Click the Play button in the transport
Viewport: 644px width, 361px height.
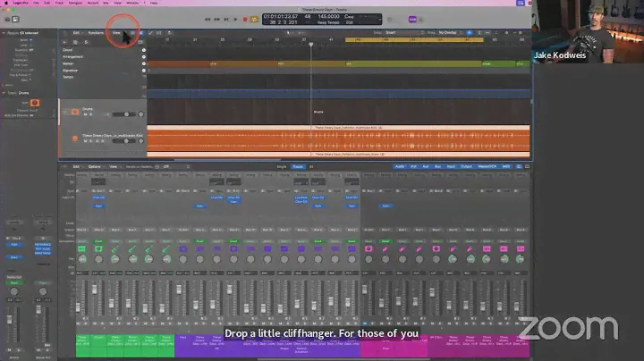(233, 19)
